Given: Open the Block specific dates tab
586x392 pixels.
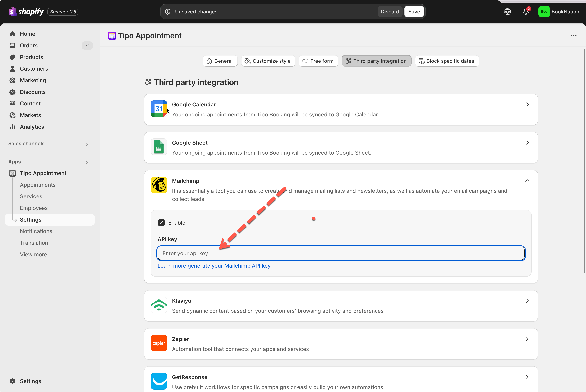Looking at the screenshot, I should (x=447, y=61).
